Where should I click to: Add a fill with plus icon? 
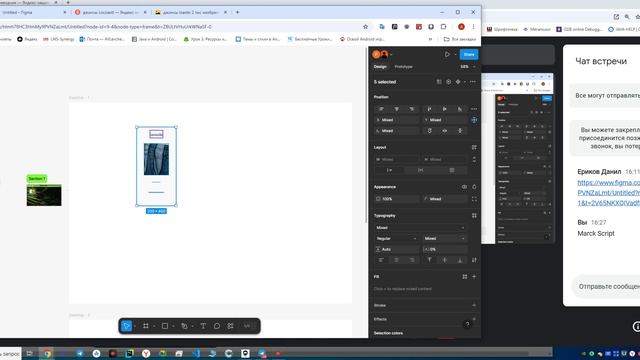(x=474, y=277)
